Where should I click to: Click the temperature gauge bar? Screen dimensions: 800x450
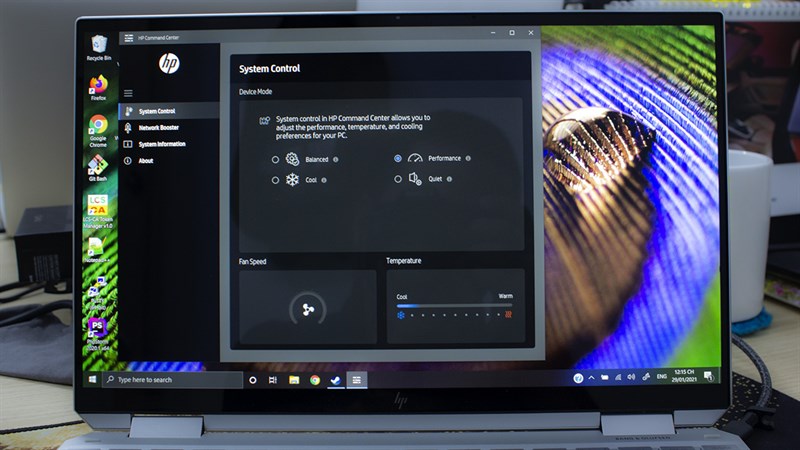point(454,306)
